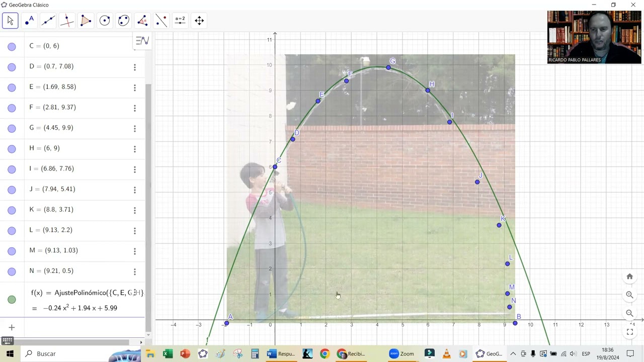The width and height of the screenshot is (644, 362).
Task: Select the Move Graphics View tool
Action: [x=199, y=21]
